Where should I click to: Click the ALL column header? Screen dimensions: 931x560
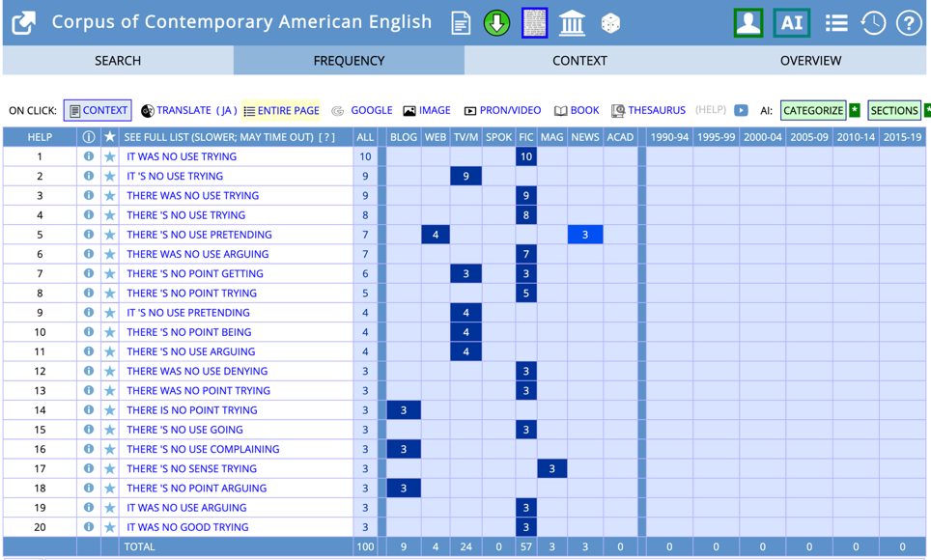[x=365, y=137]
